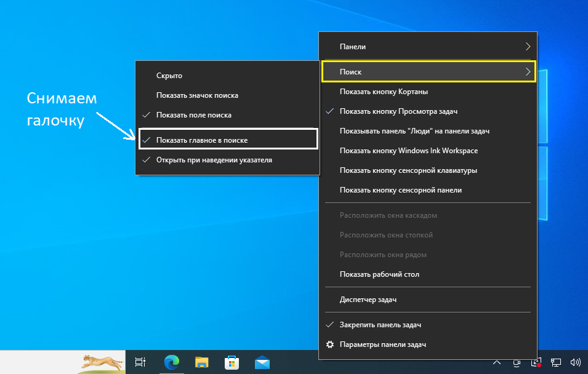This screenshot has width=588, height=374.
Task: Click 'Расположить окна стопкой' entry
Action: tap(428, 235)
